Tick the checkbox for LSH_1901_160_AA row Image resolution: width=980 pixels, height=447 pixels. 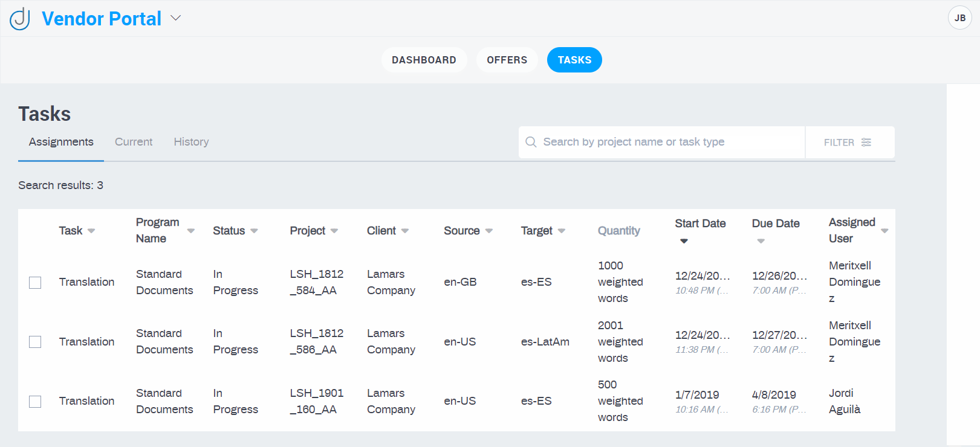35,401
